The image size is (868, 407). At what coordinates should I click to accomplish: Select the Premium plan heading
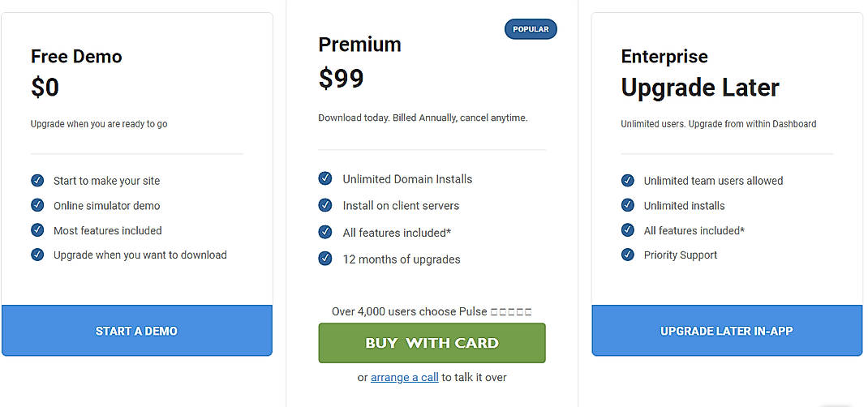[x=359, y=45]
